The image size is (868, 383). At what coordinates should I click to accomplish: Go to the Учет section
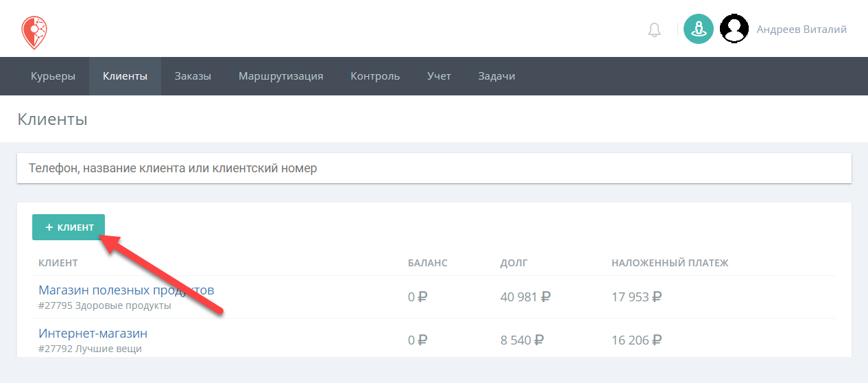[x=439, y=76]
